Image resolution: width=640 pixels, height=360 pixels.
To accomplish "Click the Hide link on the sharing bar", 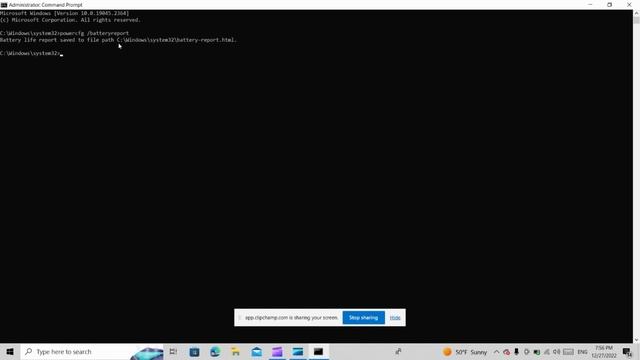I will point(395,318).
